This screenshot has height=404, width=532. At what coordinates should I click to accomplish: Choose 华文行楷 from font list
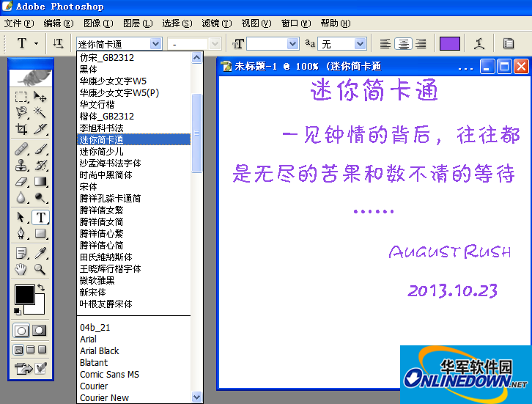pyautogui.click(x=134, y=105)
